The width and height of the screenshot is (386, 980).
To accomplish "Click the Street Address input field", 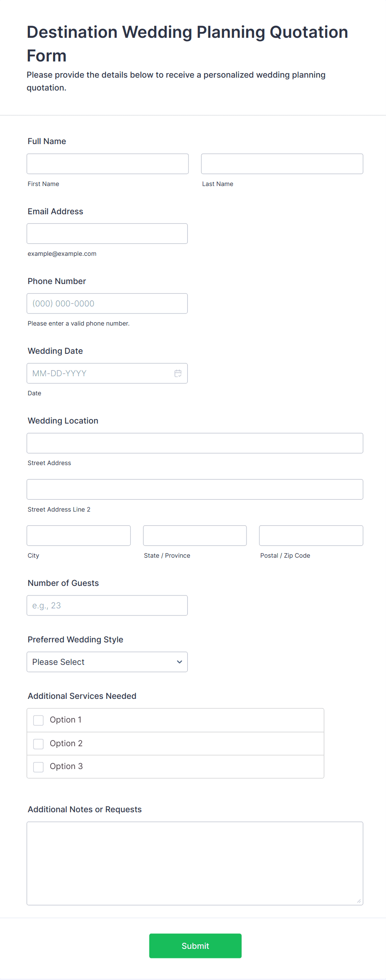I will tap(195, 443).
